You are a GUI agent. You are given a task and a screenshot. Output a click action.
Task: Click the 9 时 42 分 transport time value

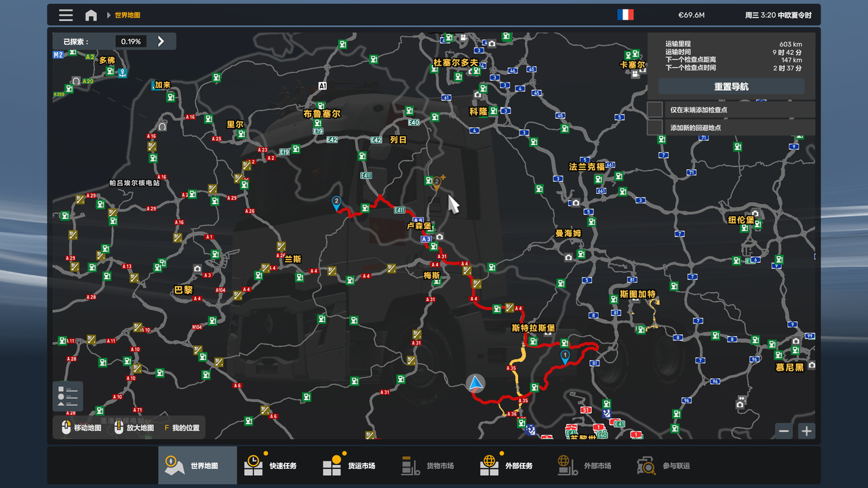click(x=787, y=52)
